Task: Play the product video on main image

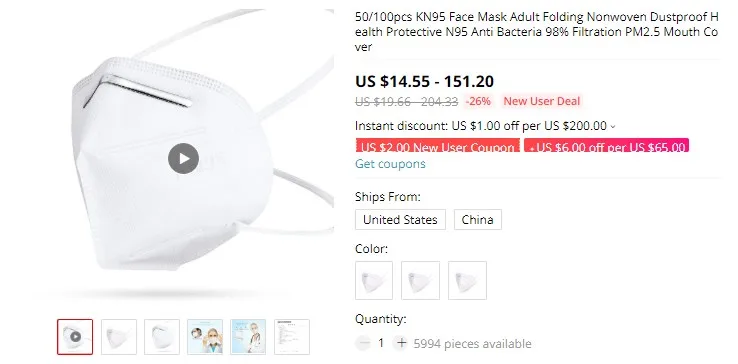Action: (x=183, y=159)
